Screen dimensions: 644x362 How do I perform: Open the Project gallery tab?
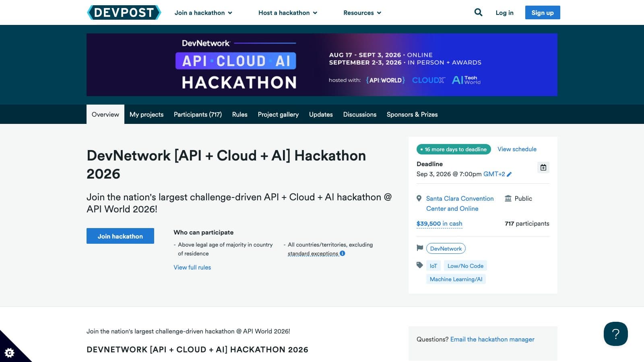(x=278, y=114)
